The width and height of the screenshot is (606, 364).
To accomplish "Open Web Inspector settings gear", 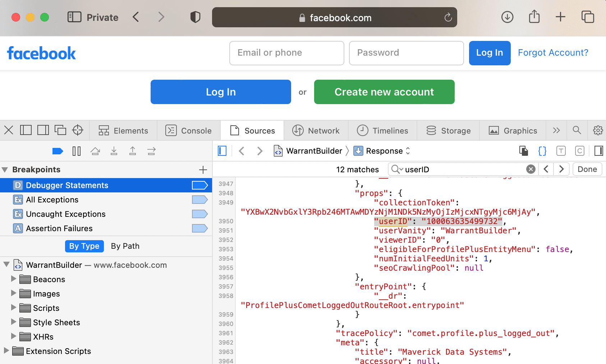I will point(598,130).
